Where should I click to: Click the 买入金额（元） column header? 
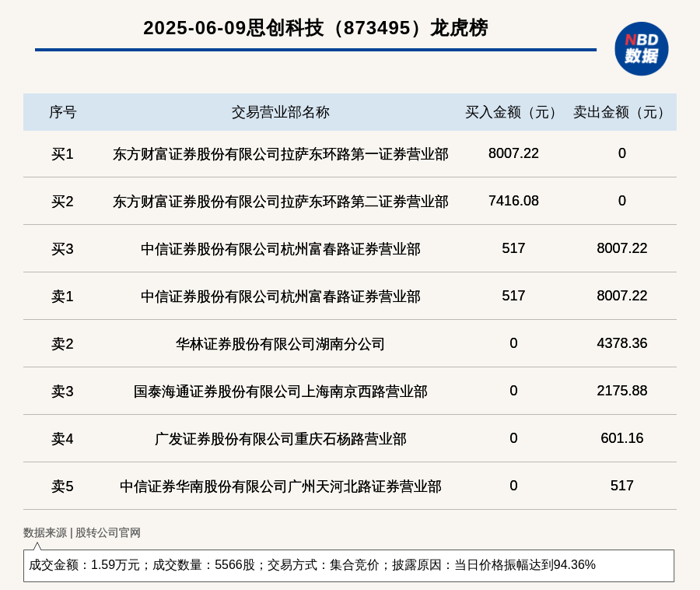click(x=513, y=112)
